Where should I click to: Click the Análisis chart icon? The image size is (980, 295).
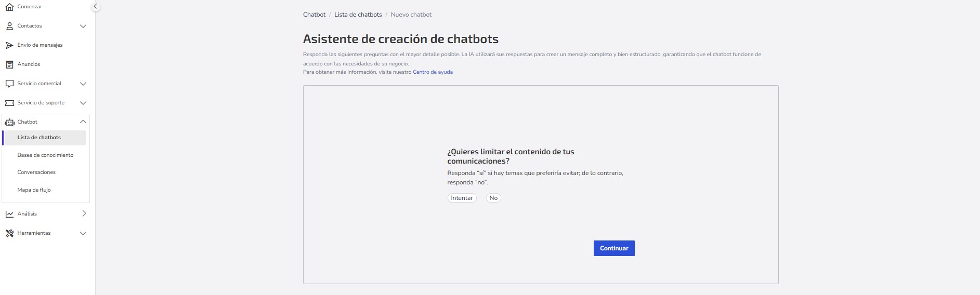pyautogui.click(x=9, y=214)
